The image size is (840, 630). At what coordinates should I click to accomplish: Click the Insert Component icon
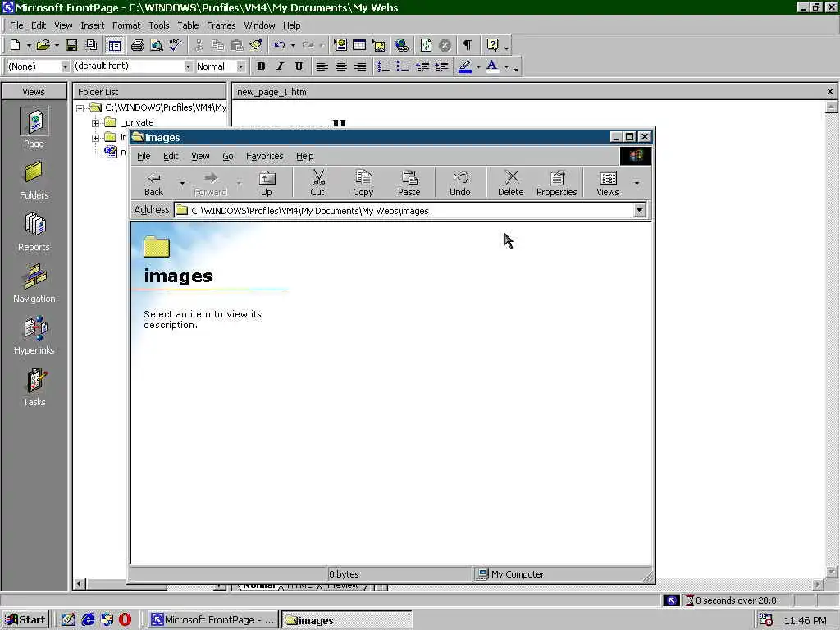[x=340, y=46]
